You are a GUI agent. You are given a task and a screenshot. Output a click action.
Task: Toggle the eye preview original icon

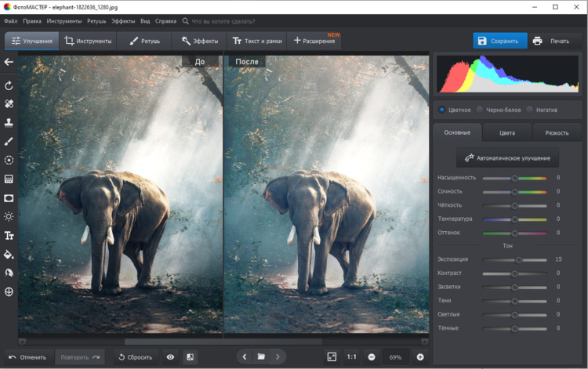pos(170,357)
